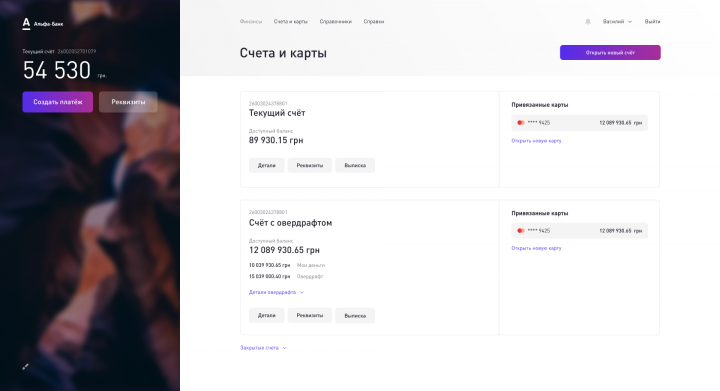Click the pencil edit icon in sidebar
Screen dimensions: 720x391
pos(26,366)
